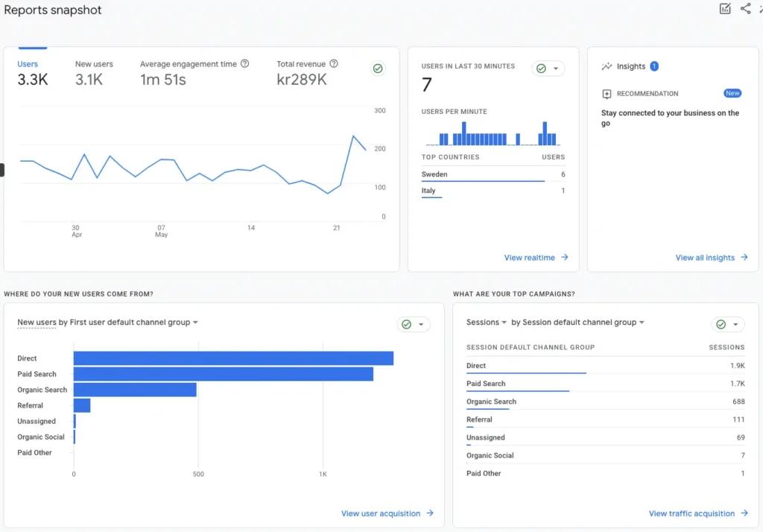Click the Paid Search bar in chart
This screenshot has width=763, height=532.
[x=224, y=374]
